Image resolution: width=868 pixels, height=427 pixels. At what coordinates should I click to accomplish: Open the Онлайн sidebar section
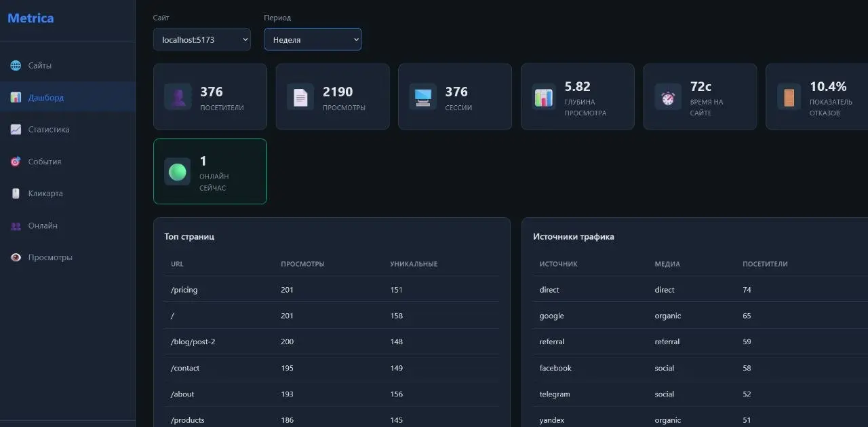[68, 225]
